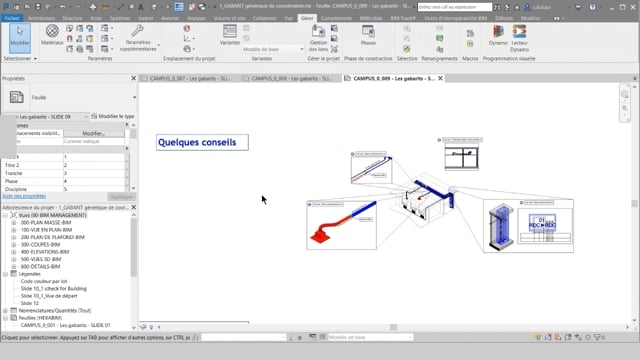Open Aide des propriétés link
The height and width of the screenshot is (360, 640).
pos(24,196)
